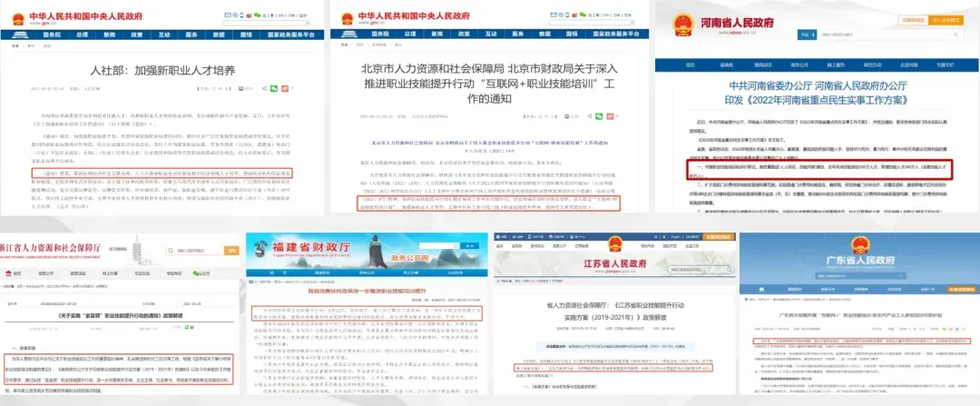
Task: Click 北京市 notice headline 作的通知 line
Action: [489, 99]
